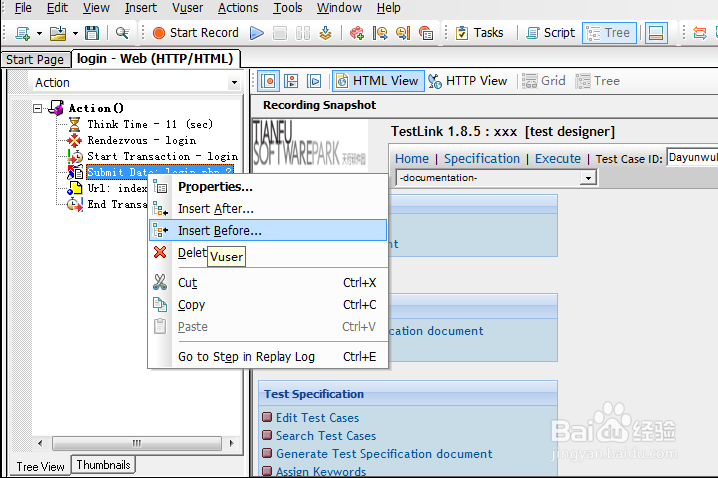Click the Specification link
This screenshot has width=718, height=478.
482,159
